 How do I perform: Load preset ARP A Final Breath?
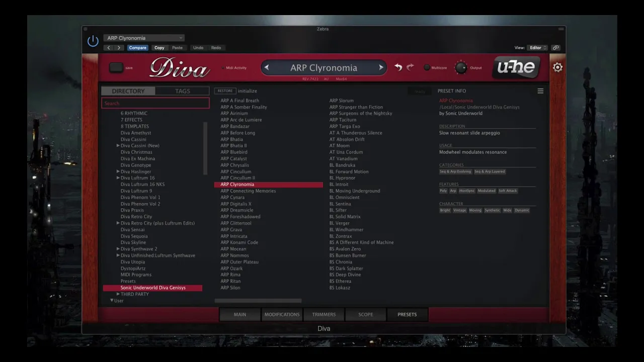pyautogui.click(x=240, y=101)
